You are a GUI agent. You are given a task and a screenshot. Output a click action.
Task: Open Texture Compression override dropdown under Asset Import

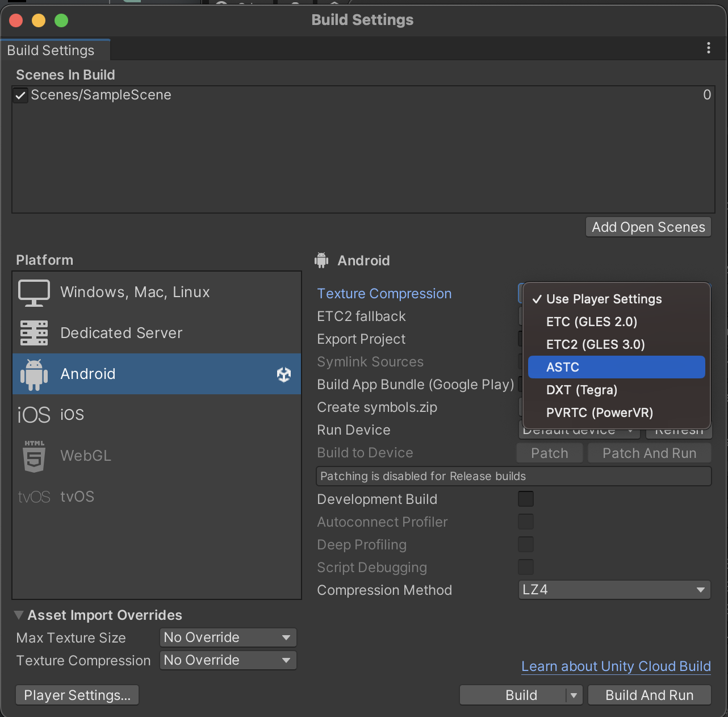point(228,660)
